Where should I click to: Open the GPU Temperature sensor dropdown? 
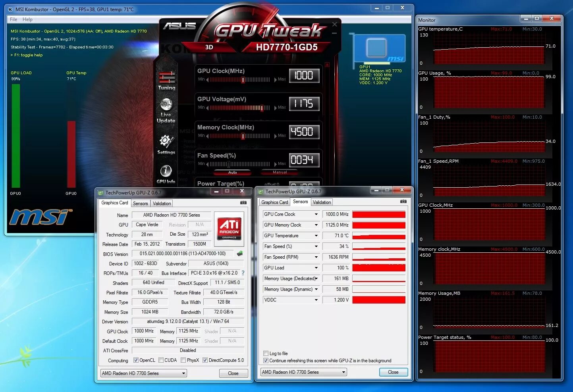(316, 236)
